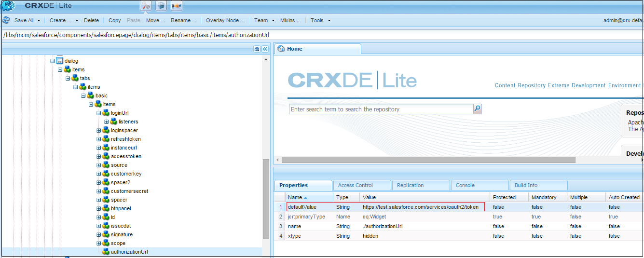Open the Save All dropdown arrow

point(39,21)
